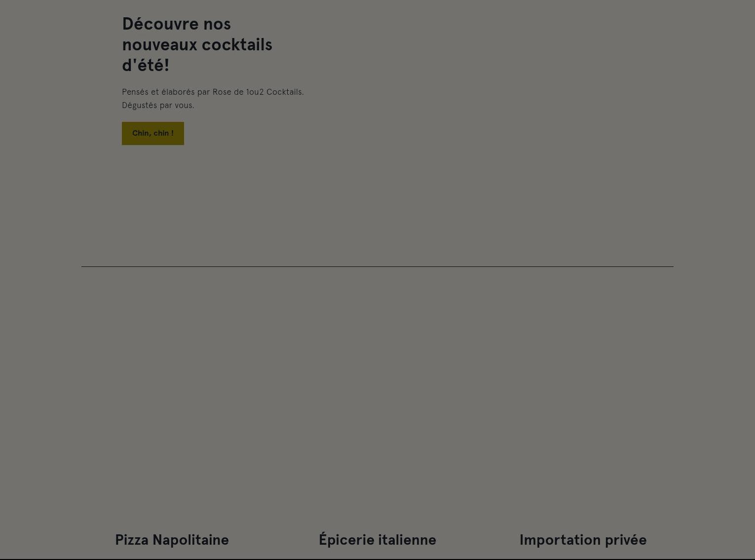
Task: Click the word "Napolitaine" in the bottom heading
Action: (190, 540)
